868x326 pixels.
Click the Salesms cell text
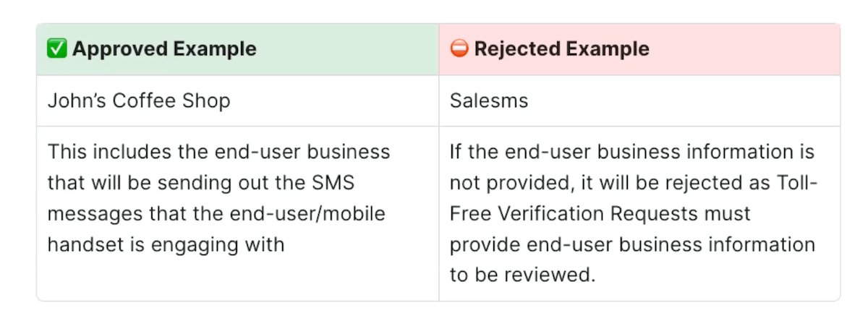pyautogui.click(x=489, y=100)
